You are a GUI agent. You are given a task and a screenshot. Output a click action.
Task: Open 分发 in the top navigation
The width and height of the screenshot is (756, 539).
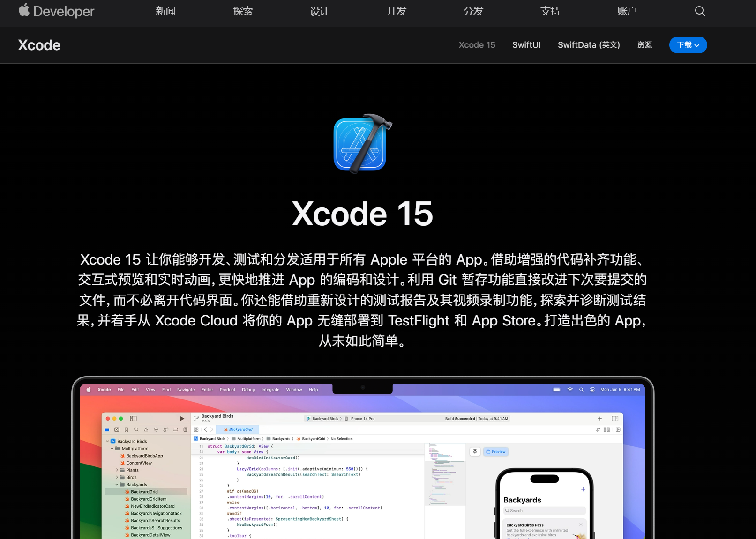[x=473, y=11]
